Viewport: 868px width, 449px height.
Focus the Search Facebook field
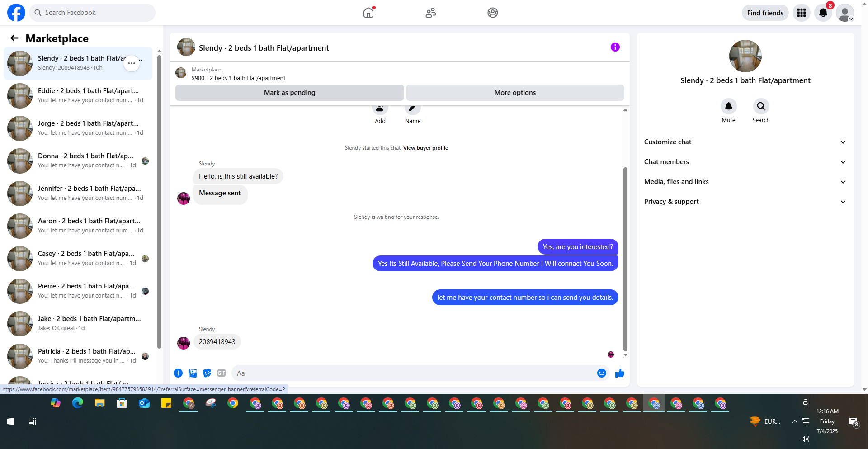92,13
